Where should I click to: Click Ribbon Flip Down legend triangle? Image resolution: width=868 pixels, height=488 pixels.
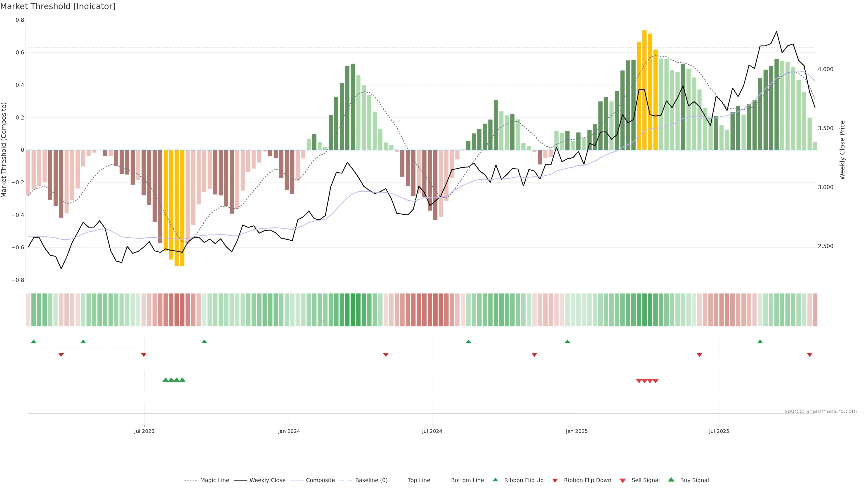click(x=555, y=481)
